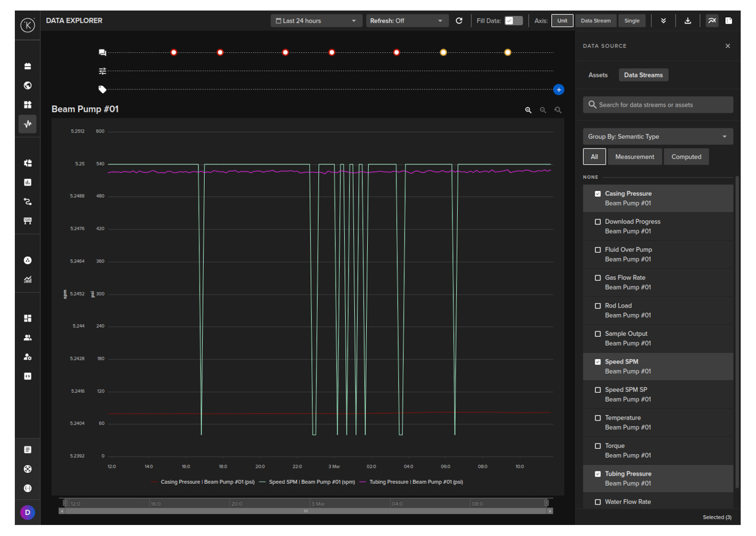
Task: Select the Measurement filter tab
Action: tap(634, 156)
